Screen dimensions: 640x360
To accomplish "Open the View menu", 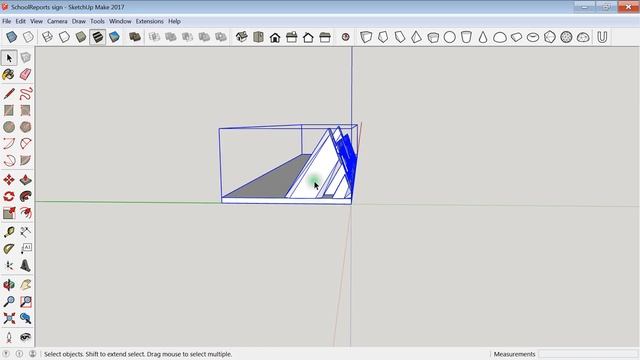I will [x=36, y=21].
